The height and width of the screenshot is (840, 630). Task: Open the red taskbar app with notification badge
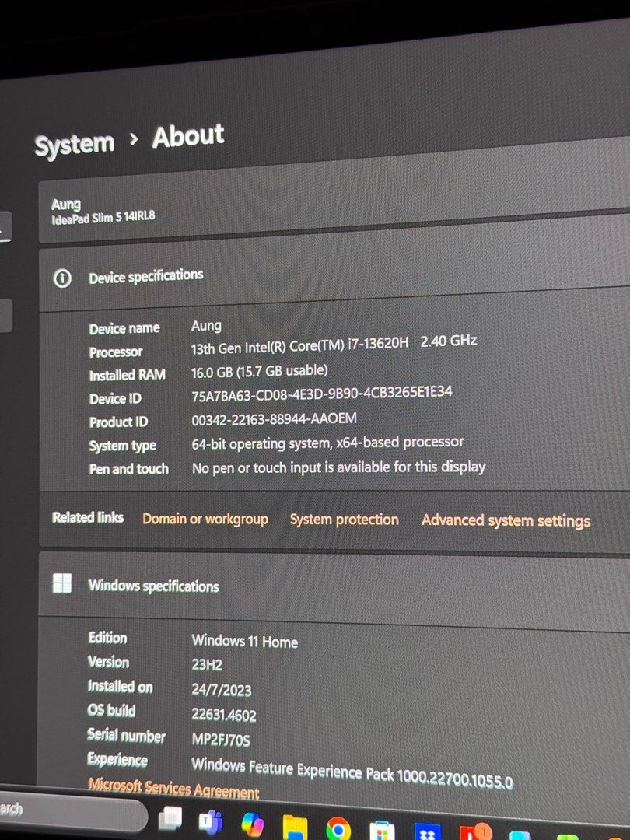click(x=474, y=832)
